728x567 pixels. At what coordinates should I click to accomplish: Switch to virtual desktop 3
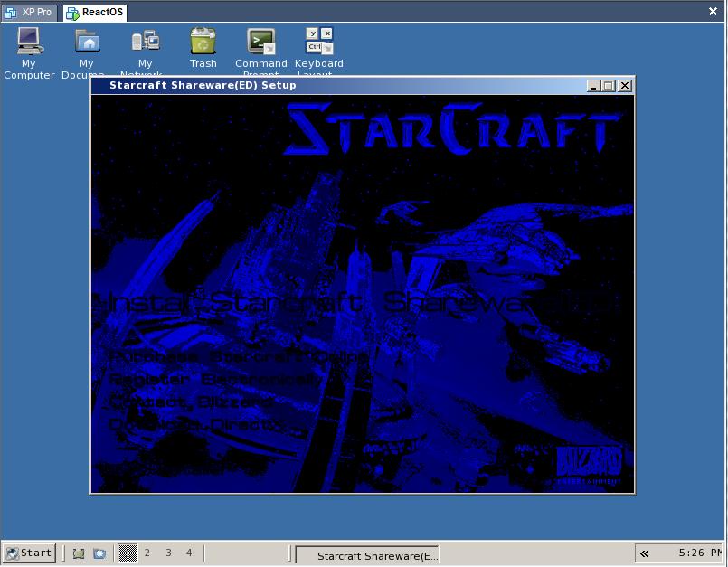click(x=168, y=553)
